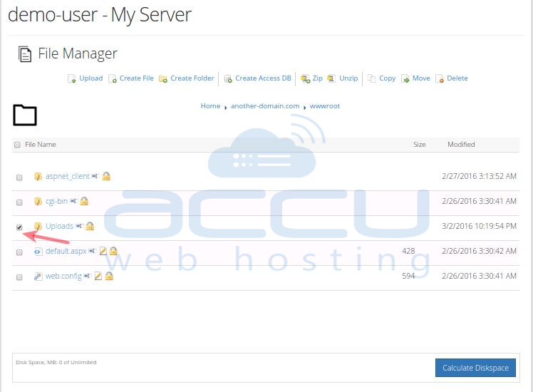Check the default.aspx checkbox

pos(19,252)
